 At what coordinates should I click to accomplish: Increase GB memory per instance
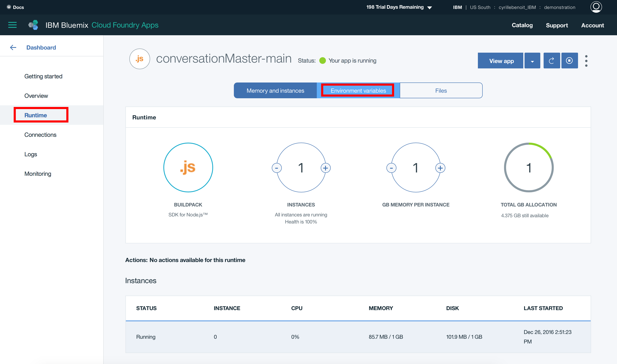click(x=440, y=168)
